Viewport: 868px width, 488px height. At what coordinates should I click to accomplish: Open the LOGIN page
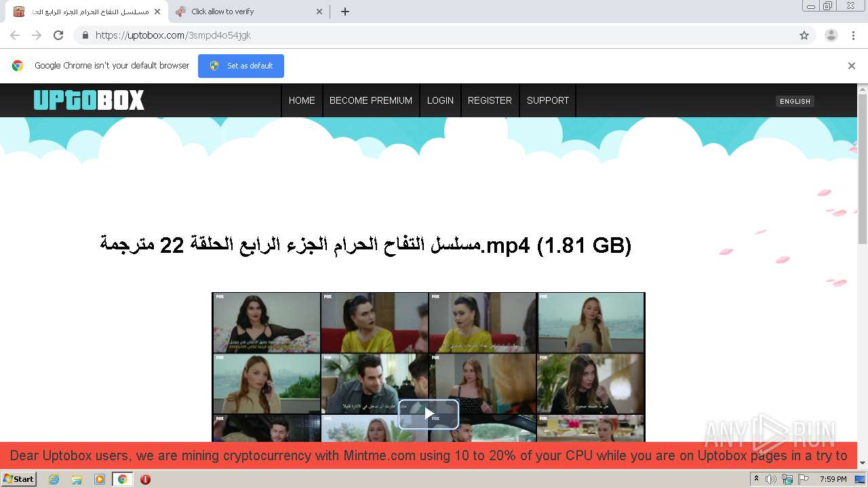[440, 100]
